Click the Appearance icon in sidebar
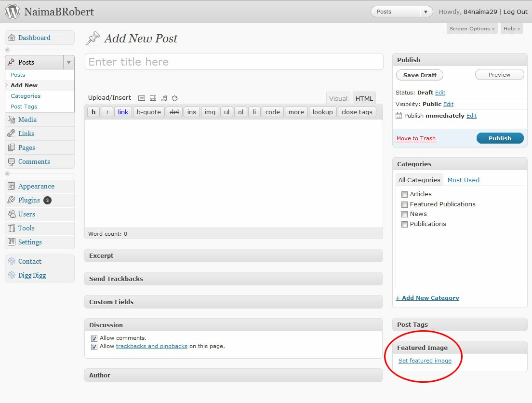Viewport: 532px width, 403px height. (12, 186)
